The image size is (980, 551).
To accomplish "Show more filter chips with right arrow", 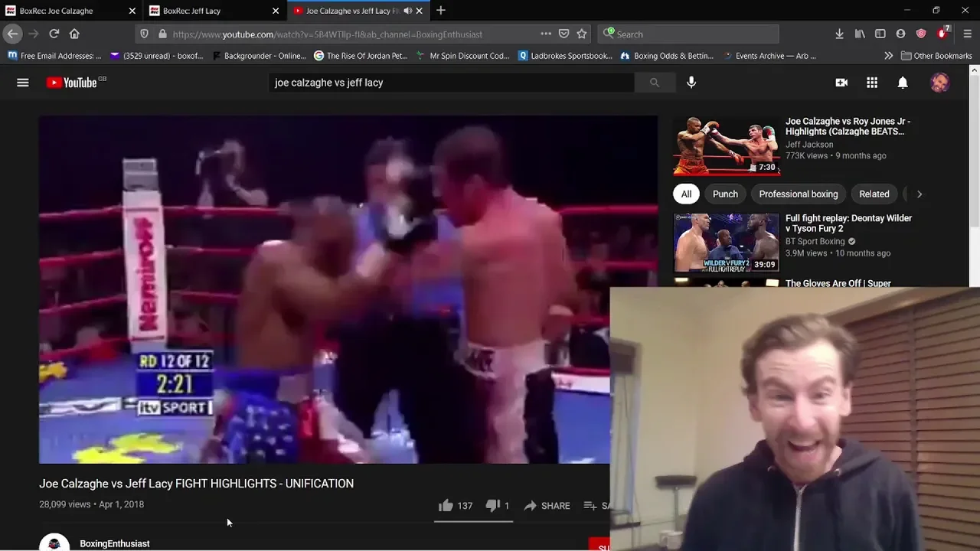I will tap(920, 194).
